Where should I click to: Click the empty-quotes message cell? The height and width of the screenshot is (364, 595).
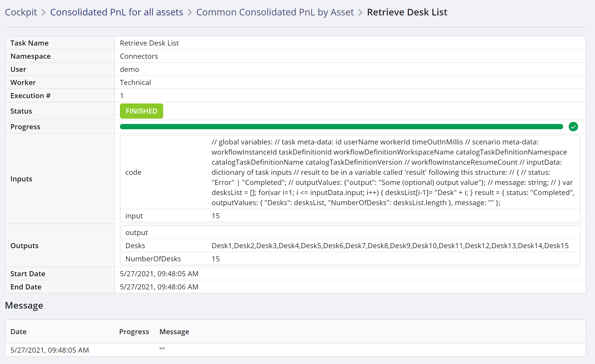162,349
